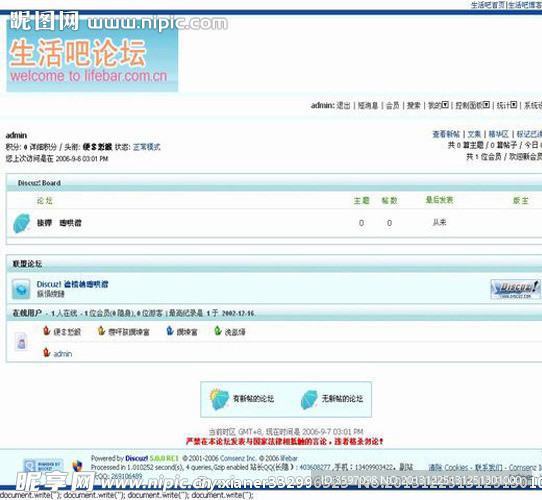Open the 文集 link
This screenshot has width=542, height=500.
point(474,134)
